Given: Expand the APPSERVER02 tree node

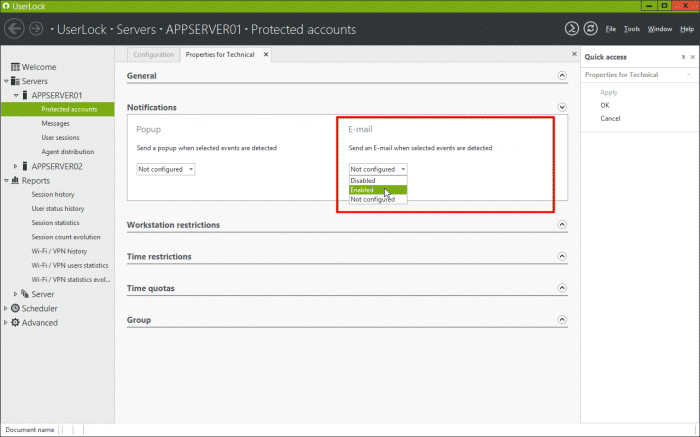Looking at the screenshot, I should [15, 166].
